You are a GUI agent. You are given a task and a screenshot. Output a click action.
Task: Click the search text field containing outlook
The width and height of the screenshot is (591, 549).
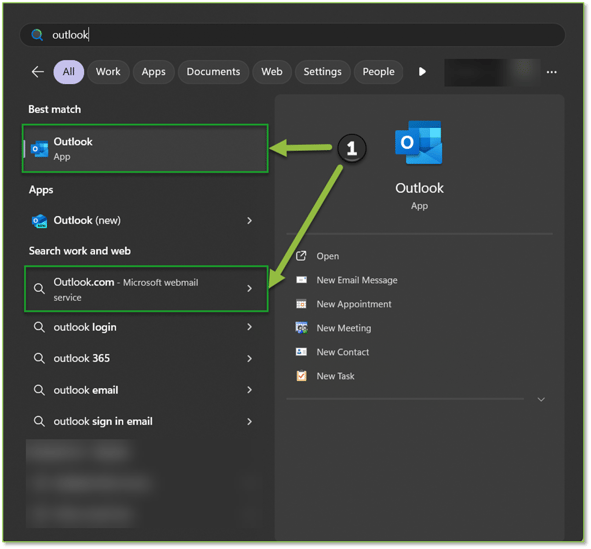292,35
